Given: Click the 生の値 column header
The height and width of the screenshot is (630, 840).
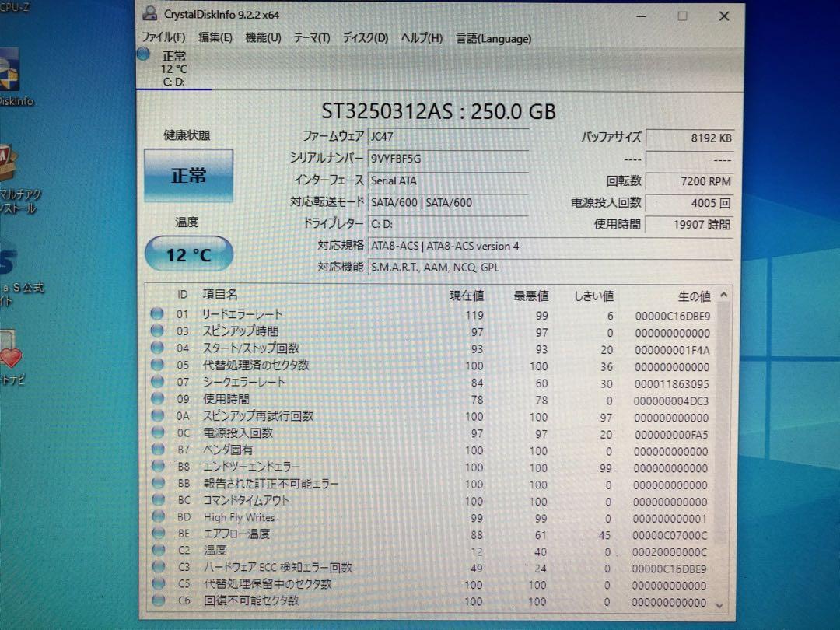Looking at the screenshot, I should [695, 296].
